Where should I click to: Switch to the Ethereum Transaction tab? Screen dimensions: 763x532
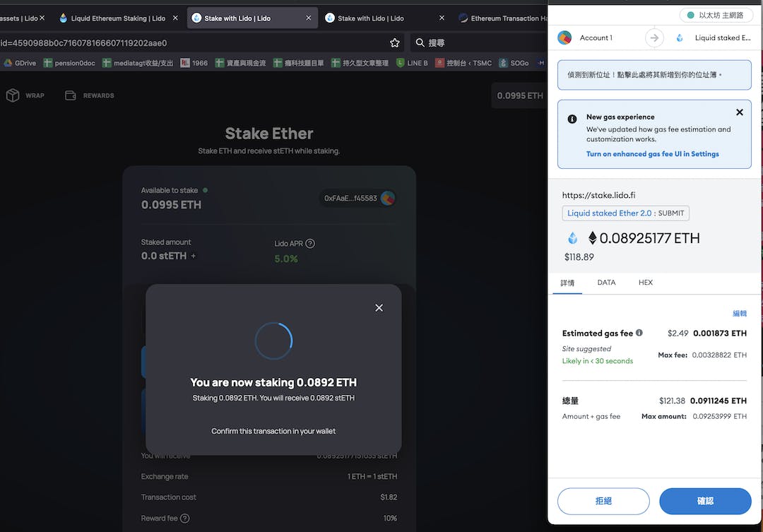pos(503,18)
